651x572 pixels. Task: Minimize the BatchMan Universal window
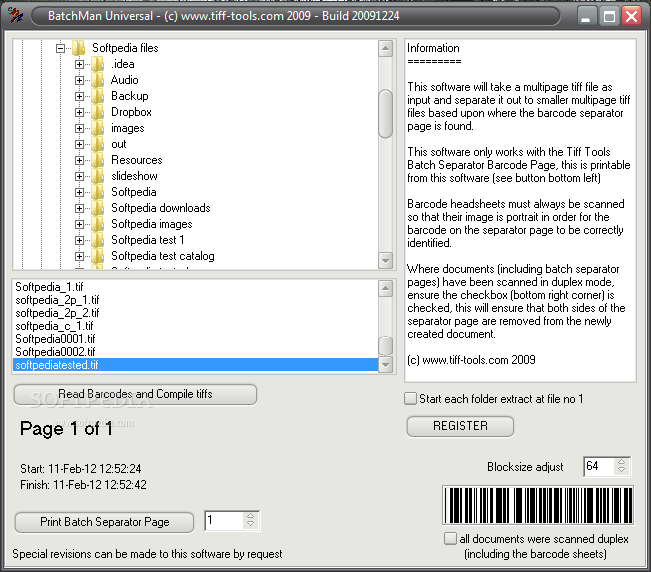[x=586, y=17]
